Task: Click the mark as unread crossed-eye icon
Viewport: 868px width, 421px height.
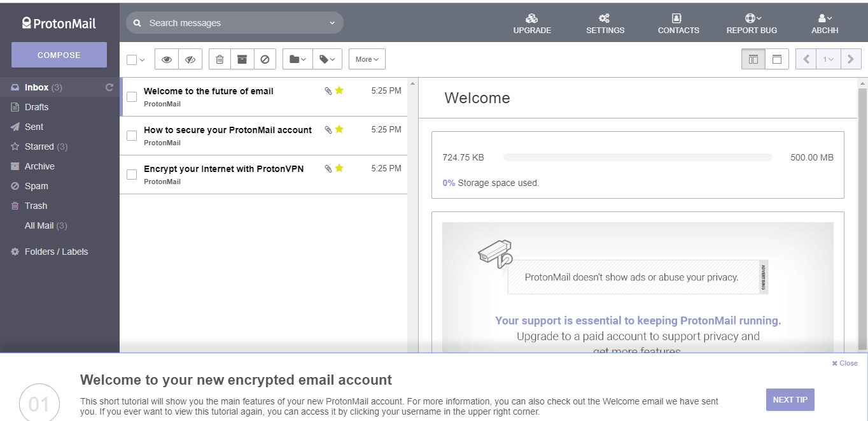Action: point(190,59)
